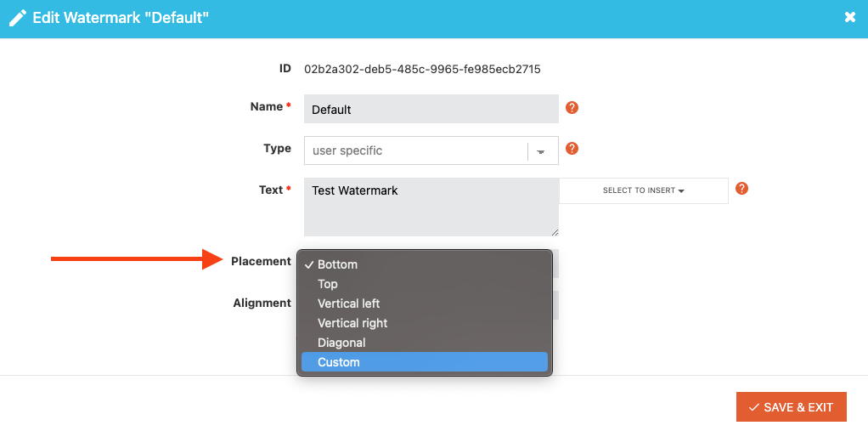Click into the Test Watermark text area

pyautogui.click(x=431, y=207)
